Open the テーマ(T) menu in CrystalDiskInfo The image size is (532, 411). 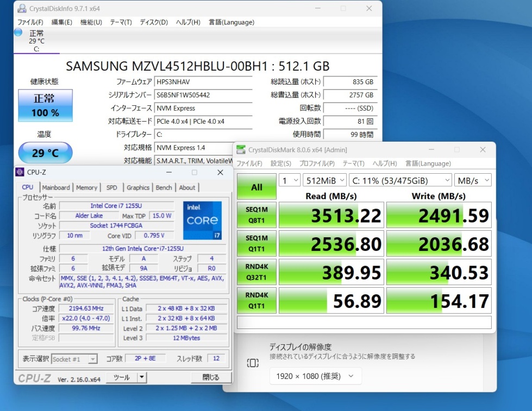pyautogui.click(x=121, y=22)
